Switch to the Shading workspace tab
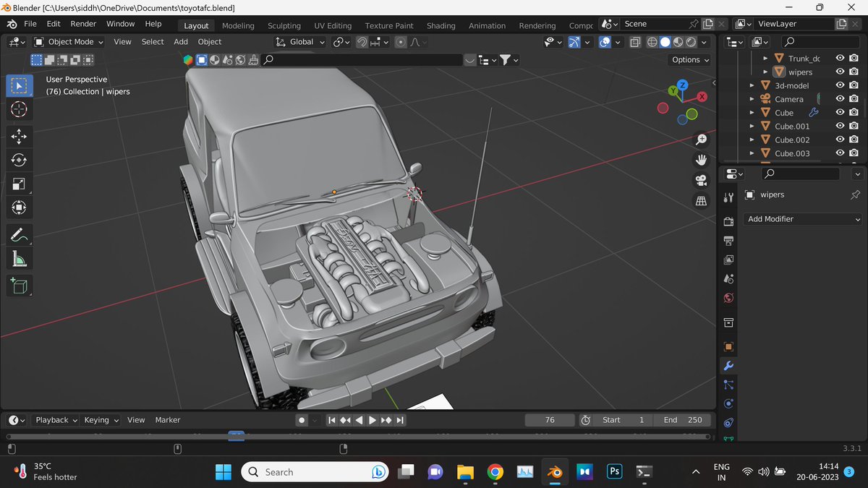 [x=441, y=25]
